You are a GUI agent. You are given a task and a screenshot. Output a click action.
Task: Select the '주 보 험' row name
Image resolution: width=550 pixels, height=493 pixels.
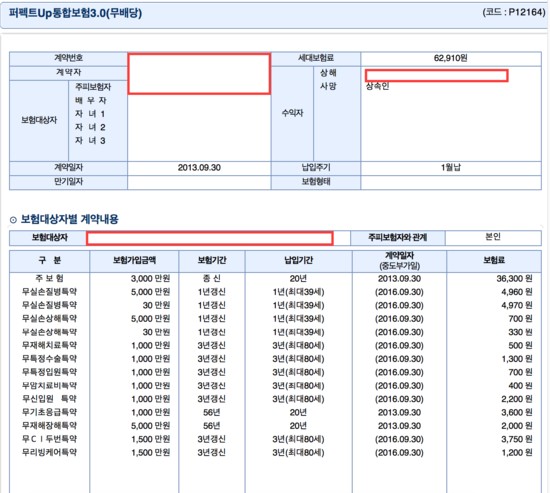pos(49,279)
